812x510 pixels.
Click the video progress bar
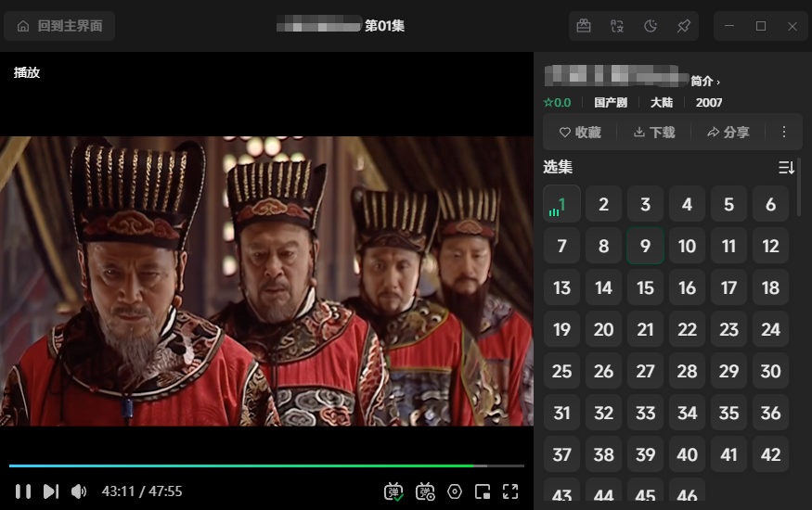pos(266,466)
